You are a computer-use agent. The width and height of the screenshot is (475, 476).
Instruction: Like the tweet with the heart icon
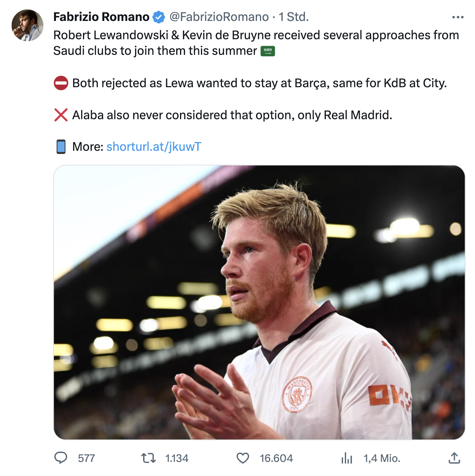pyautogui.click(x=243, y=458)
